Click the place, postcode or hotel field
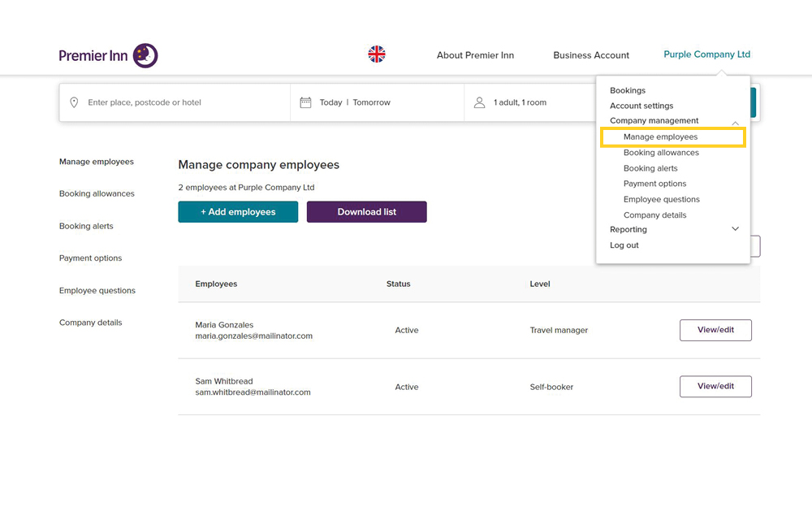This screenshot has height=520, width=812. [183, 102]
